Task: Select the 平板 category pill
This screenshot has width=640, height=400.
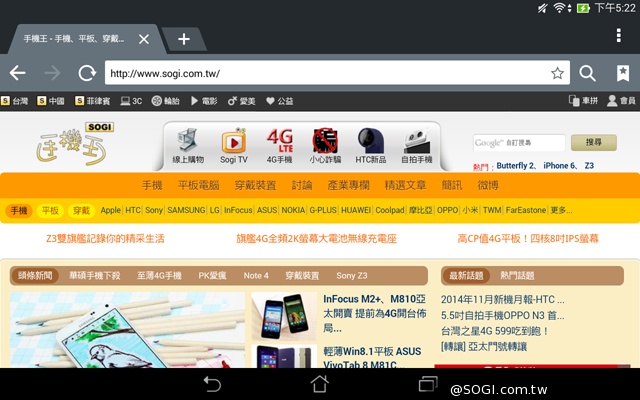Action: [50, 211]
